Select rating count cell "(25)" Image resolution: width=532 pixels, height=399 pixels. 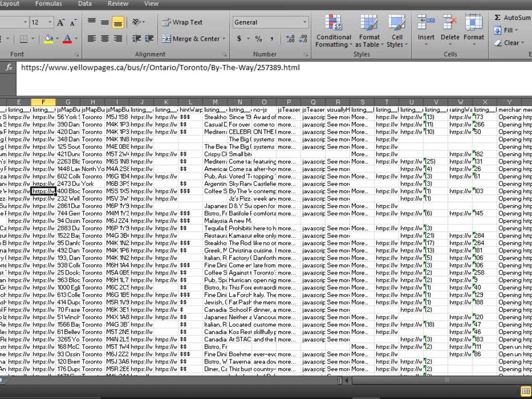436,162
